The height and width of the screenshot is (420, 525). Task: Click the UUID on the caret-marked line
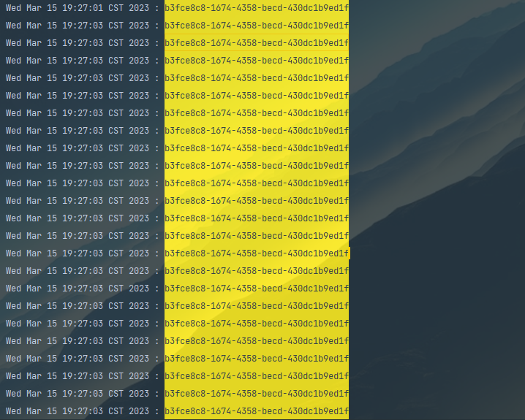click(x=257, y=253)
